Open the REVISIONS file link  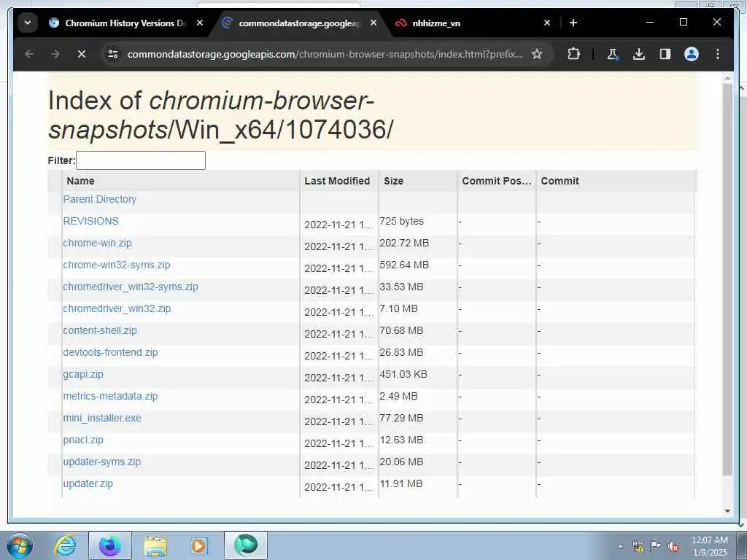tap(90, 221)
